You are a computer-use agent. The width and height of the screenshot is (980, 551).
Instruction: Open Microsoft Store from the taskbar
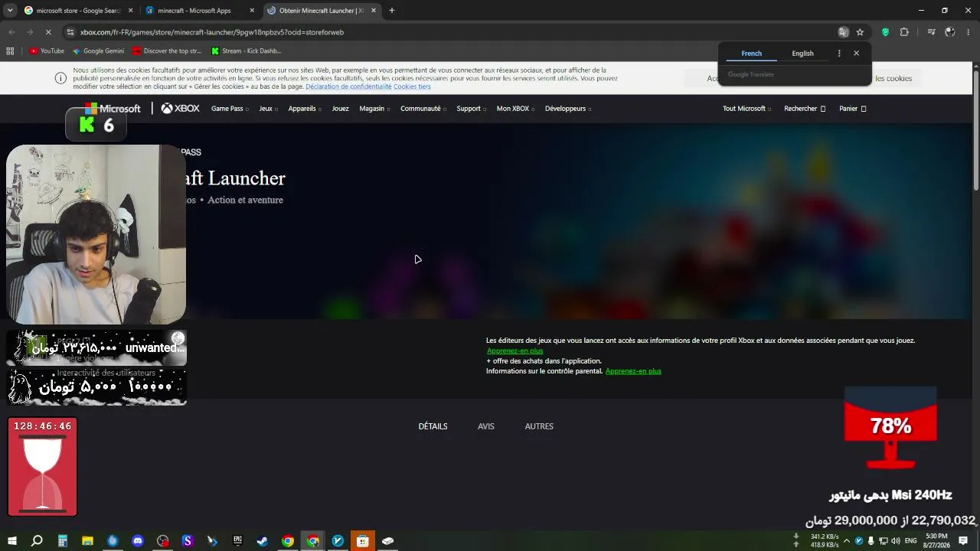(363, 541)
